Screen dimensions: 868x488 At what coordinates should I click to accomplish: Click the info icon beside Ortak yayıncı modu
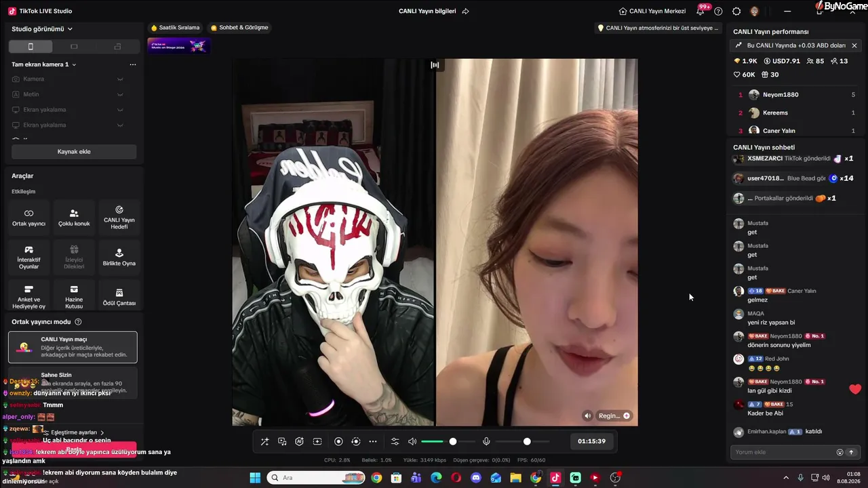pos(78,322)
